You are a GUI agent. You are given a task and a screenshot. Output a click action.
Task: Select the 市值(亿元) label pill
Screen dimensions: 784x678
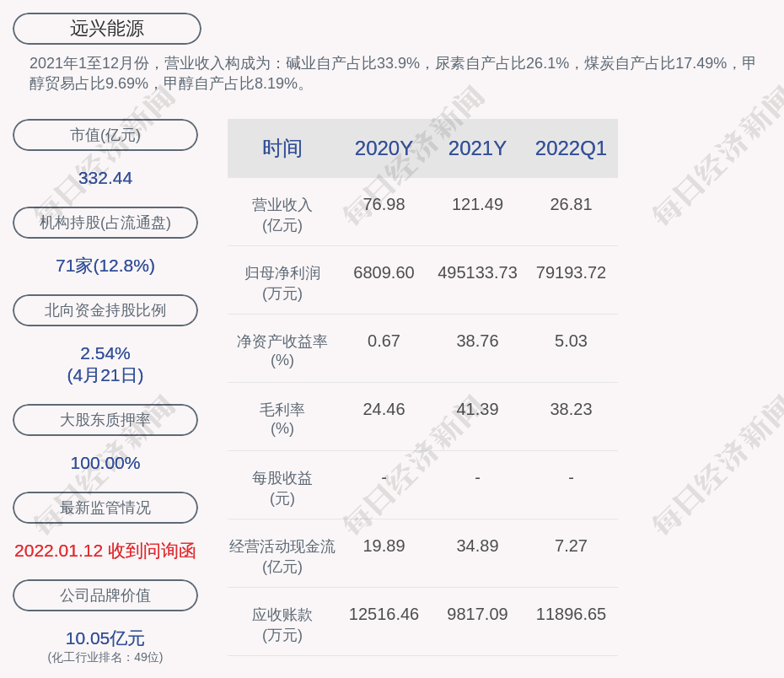click(105, 135)
